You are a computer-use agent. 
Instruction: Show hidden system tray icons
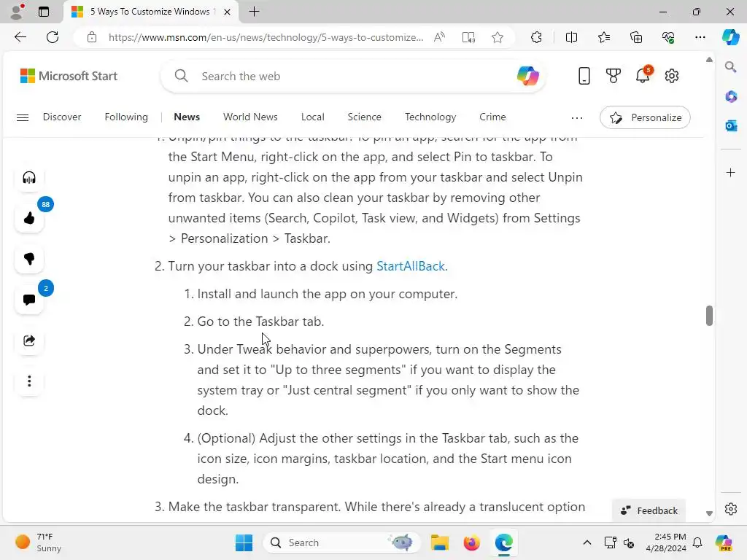click(587, 542)
